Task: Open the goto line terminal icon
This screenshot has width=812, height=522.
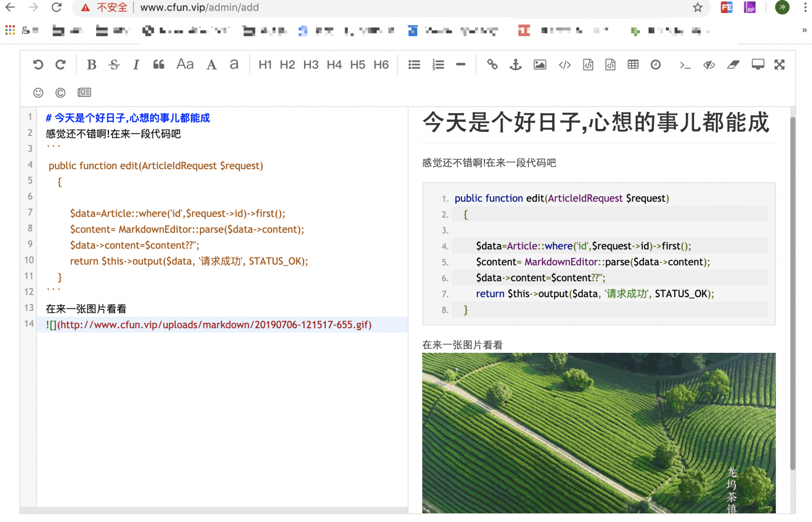Action: (685, 65)
